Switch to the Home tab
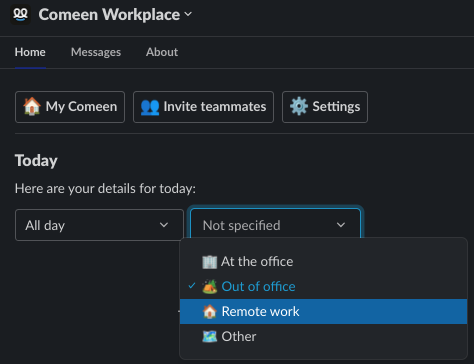 point(30,52)
